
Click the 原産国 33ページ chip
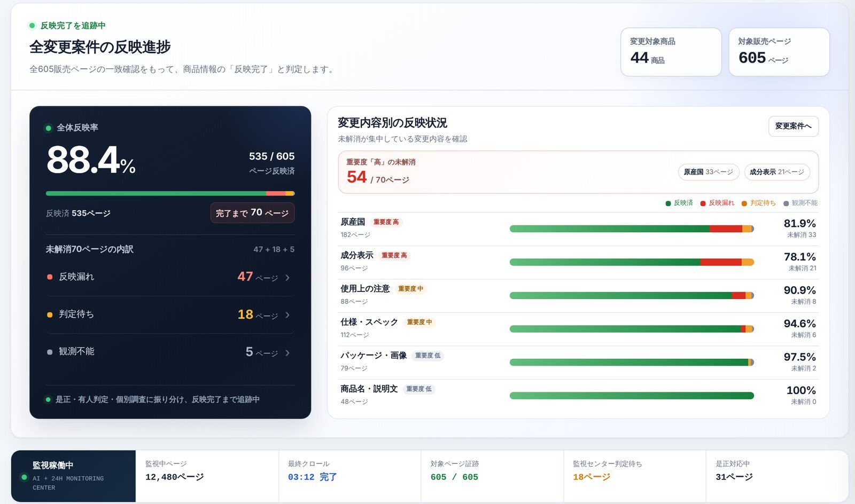pos(709,172)
